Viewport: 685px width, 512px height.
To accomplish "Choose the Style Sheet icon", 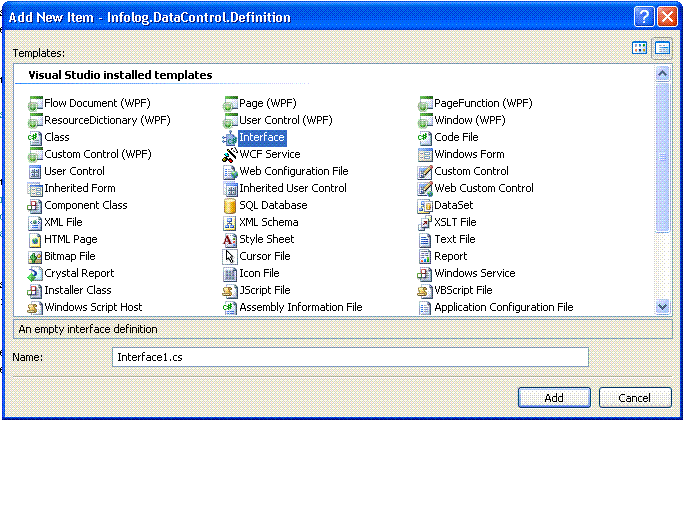I will (x=230, y=240).
